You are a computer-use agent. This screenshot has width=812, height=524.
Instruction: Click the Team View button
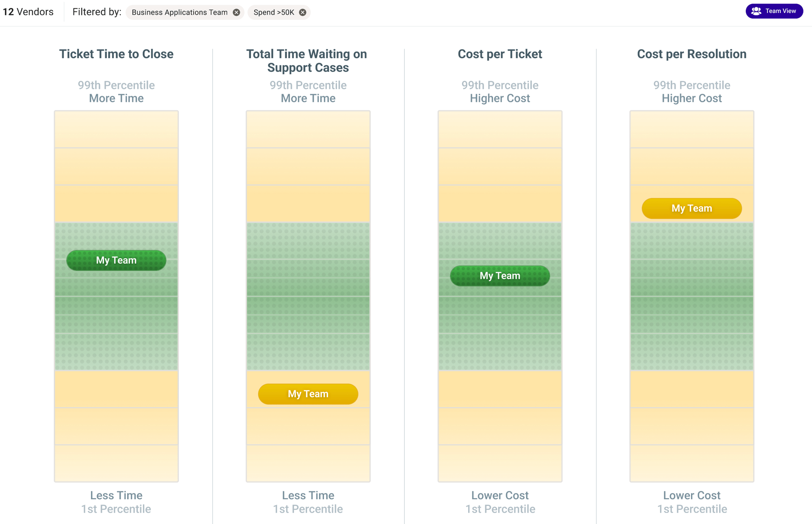pos(774,11)
